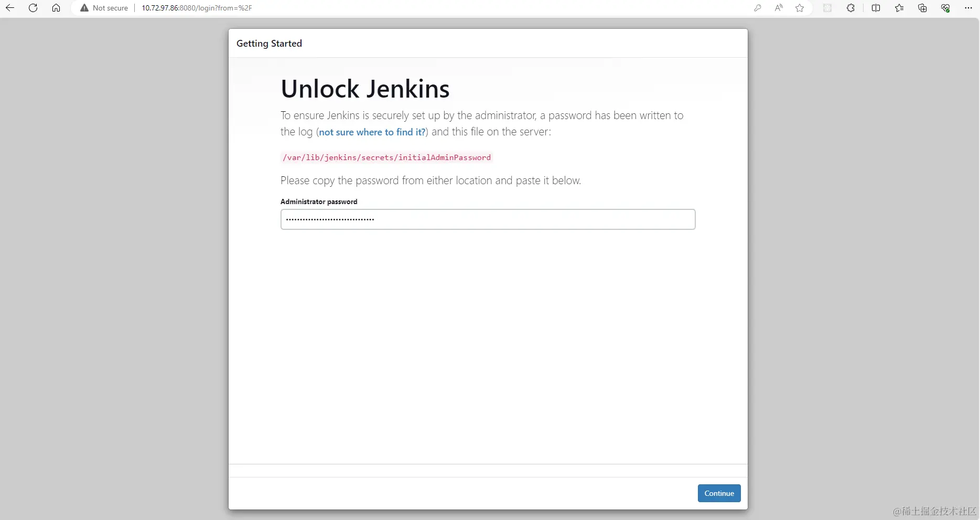980x520 pixels.
Task: Click the address bar URL
Action: click(197, 8)
